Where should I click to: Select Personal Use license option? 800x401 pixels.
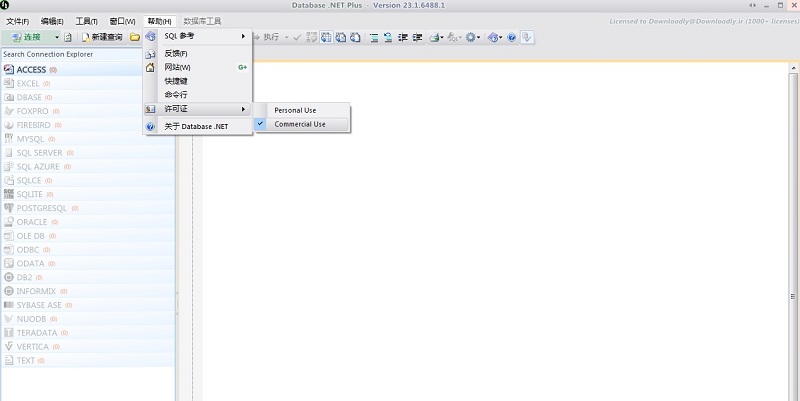[x=295, y=110]
